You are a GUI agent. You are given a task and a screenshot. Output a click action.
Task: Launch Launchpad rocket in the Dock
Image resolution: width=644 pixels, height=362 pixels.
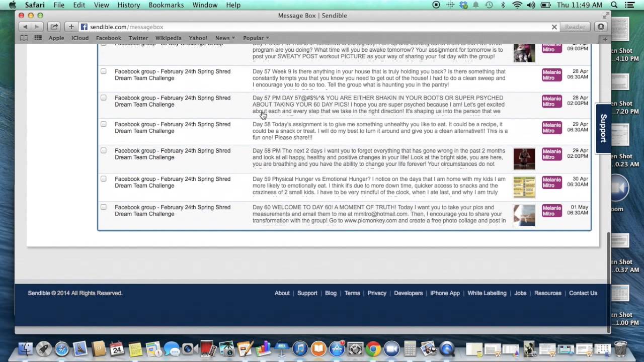pyautogui.click(x=44, y=348)
